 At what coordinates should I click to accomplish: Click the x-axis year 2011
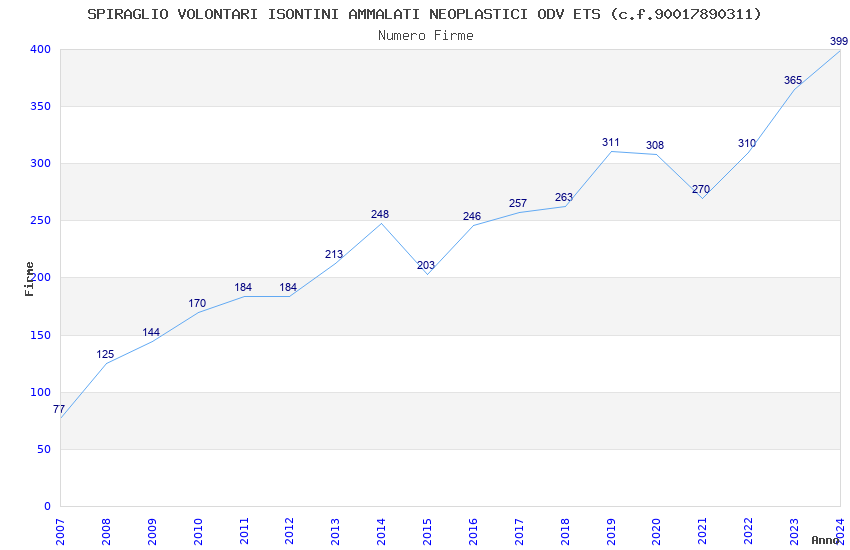[244, 532]
